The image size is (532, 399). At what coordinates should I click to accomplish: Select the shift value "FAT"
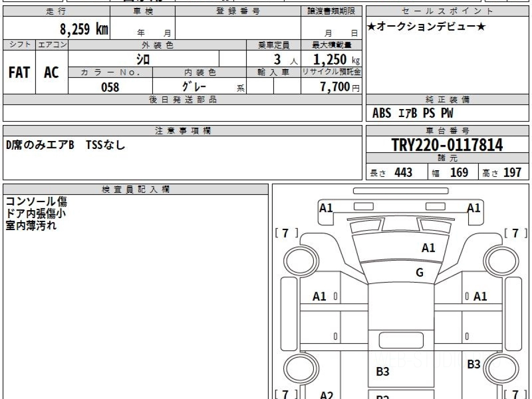(19, 72)
